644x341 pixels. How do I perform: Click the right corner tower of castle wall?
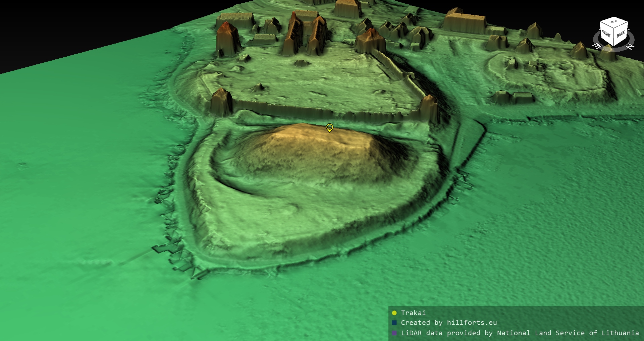429,107
